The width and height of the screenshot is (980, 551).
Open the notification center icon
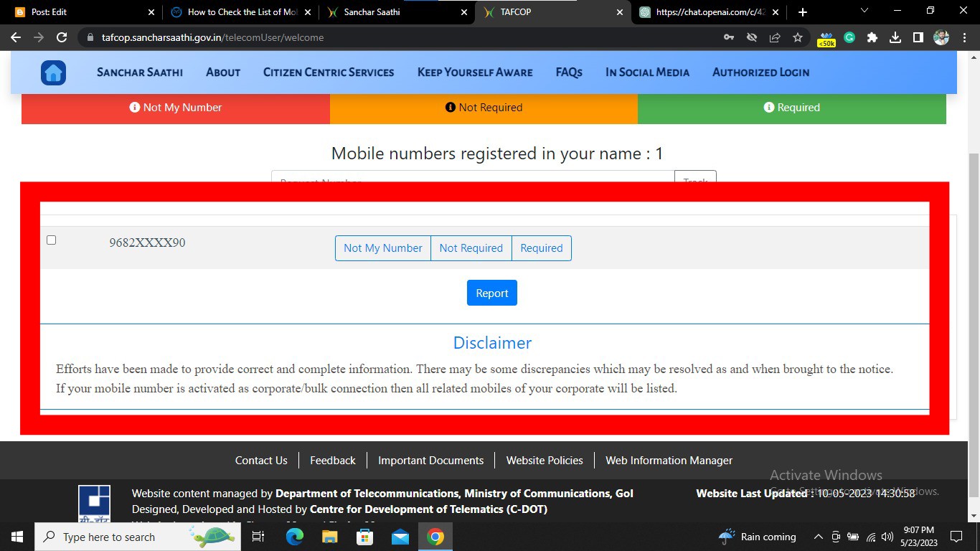pos(956,537)
